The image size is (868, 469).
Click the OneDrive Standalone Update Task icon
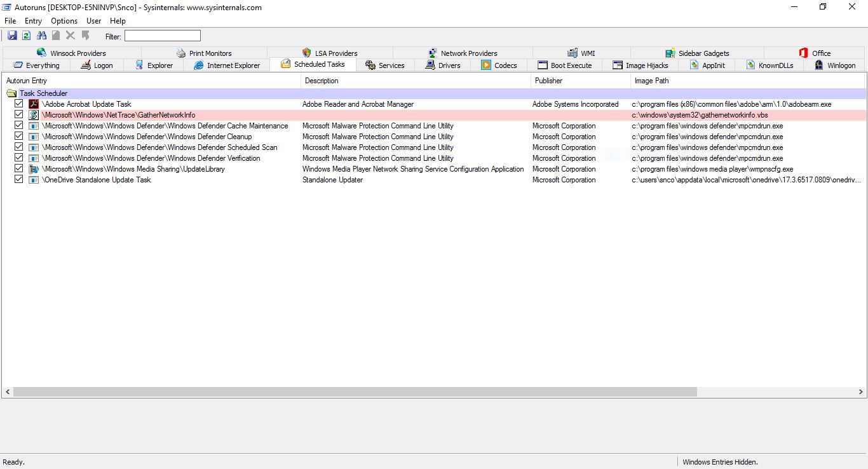tap(34, 180)
